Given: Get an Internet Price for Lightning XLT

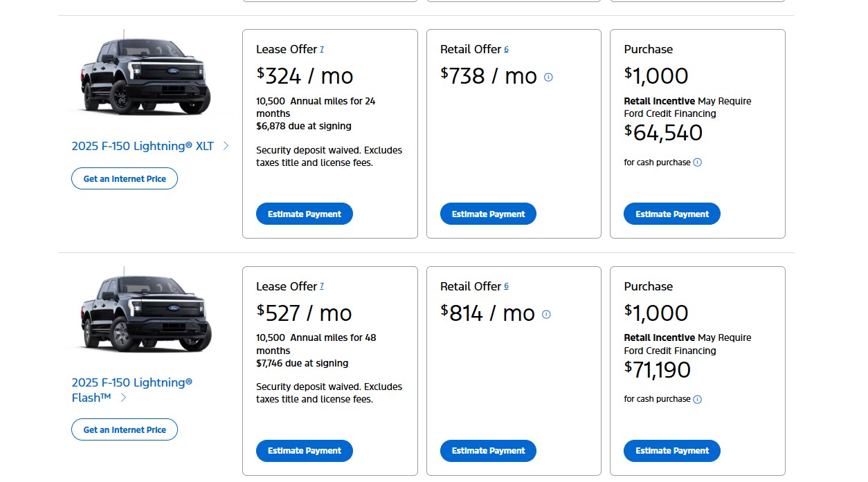Looking at the screenshot, I should (125, 178).
